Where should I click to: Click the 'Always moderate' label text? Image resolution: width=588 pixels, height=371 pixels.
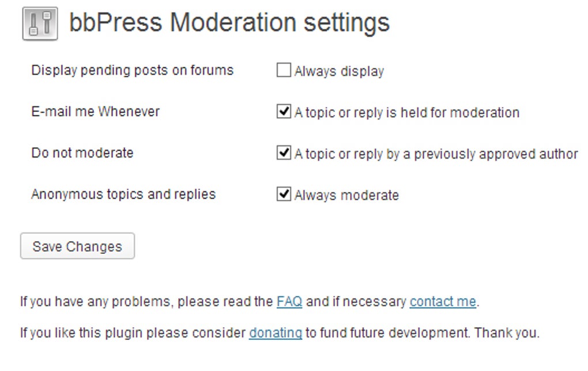[x=346, y=196]
